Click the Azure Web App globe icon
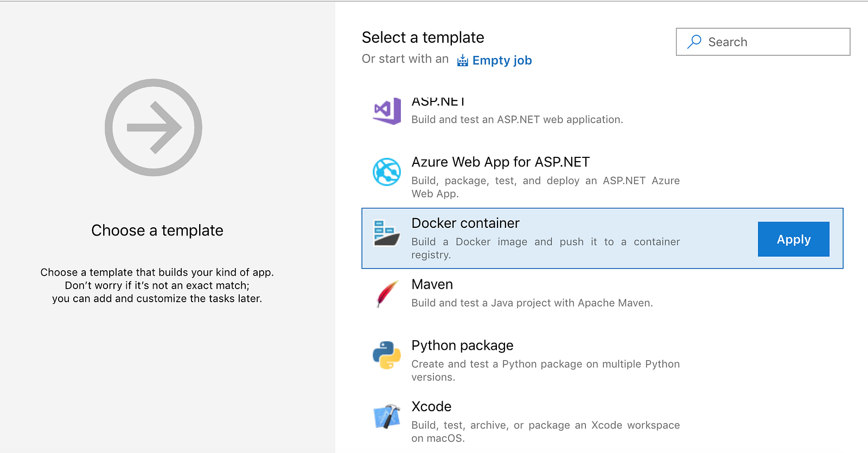868x453 pixels. (x=387, y=172)
